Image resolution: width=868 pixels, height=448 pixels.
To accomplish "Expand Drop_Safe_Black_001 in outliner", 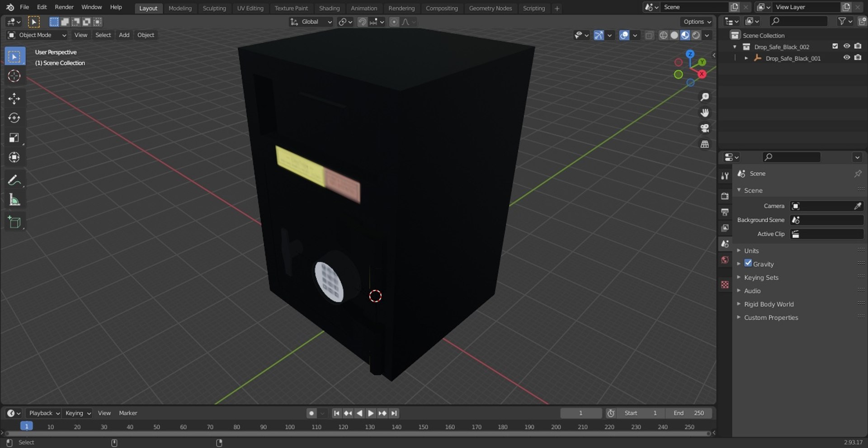I will 746,58.
